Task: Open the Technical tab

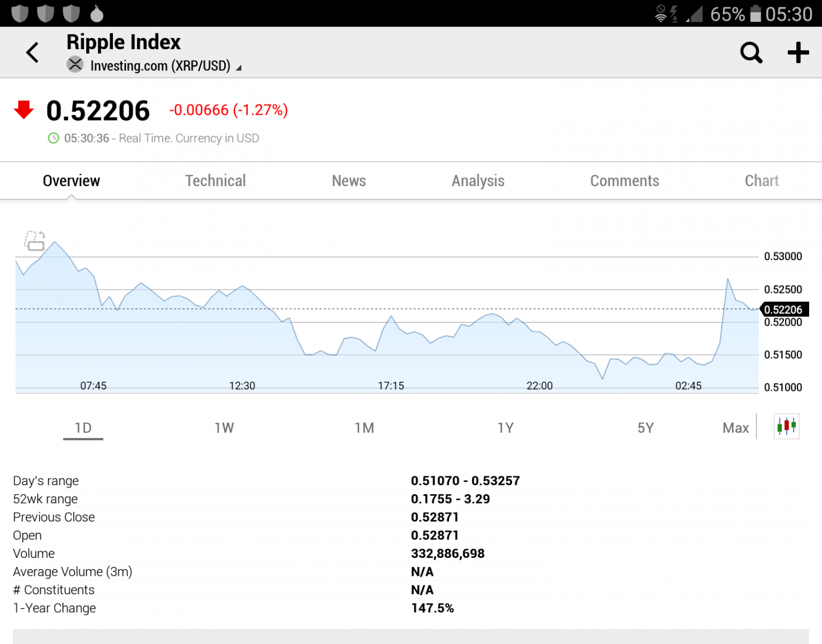Action: (215, 181)
